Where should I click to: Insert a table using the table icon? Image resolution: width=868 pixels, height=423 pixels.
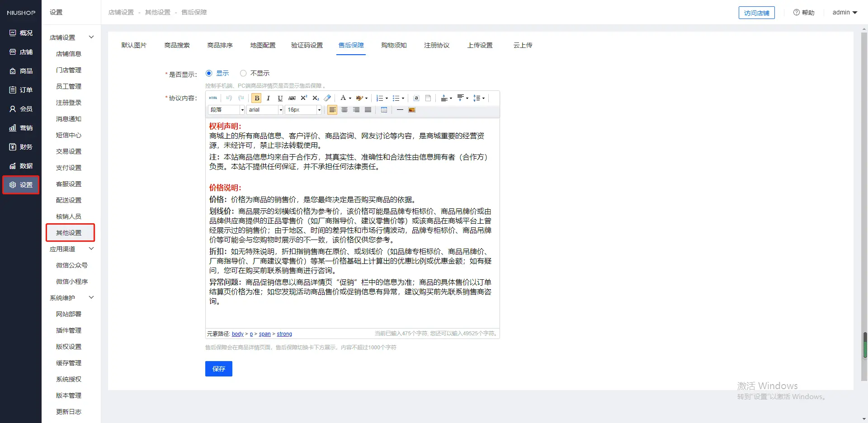point(384,110)
